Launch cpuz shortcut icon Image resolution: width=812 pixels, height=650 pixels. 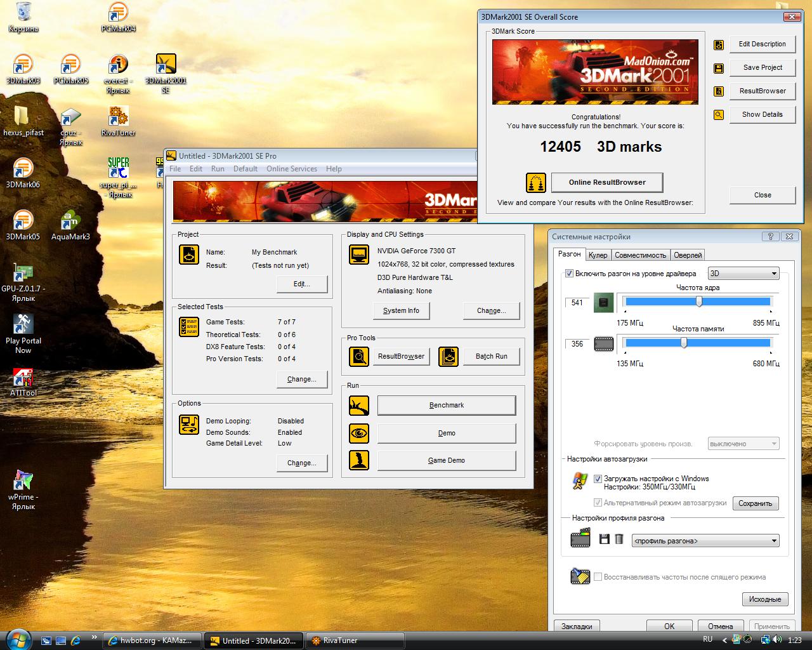[x=70, y=126]
